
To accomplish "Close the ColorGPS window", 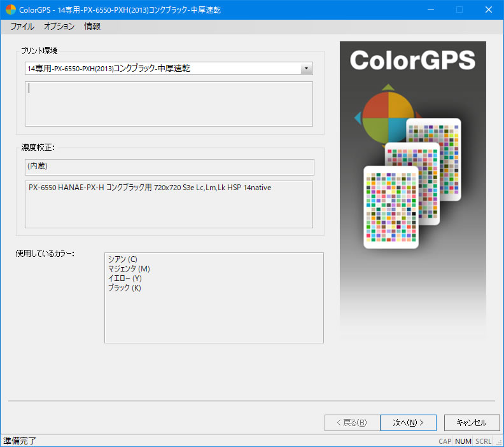I will click(489, 10).
